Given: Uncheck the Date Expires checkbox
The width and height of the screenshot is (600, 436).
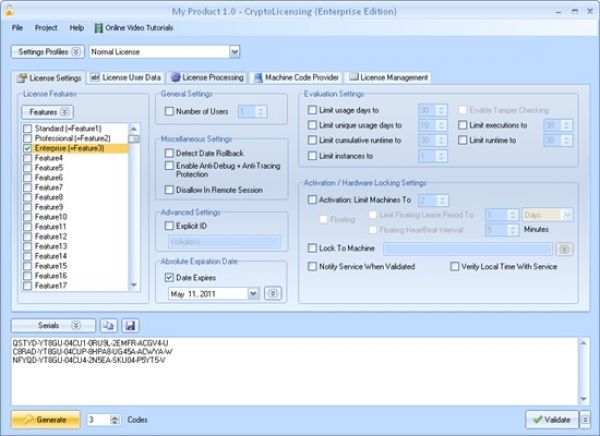Looking at the screenshot, I should (169, 278).
